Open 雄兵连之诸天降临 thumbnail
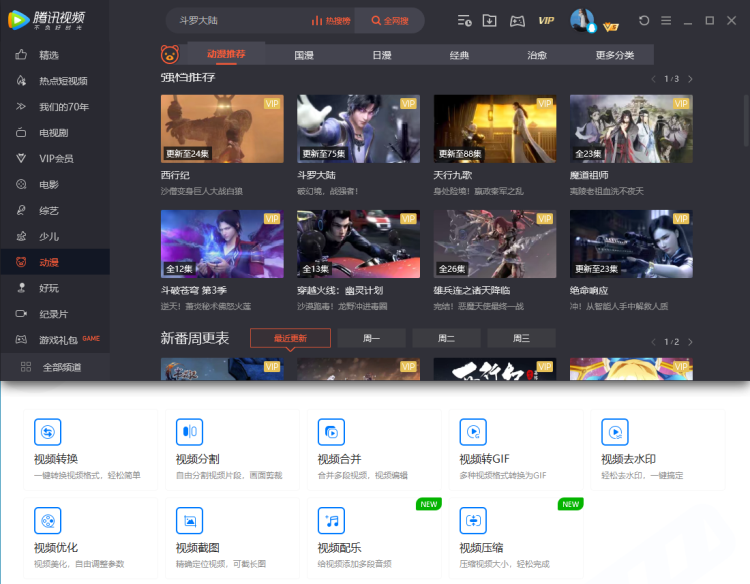750x584 pixels. click(495, 244)
